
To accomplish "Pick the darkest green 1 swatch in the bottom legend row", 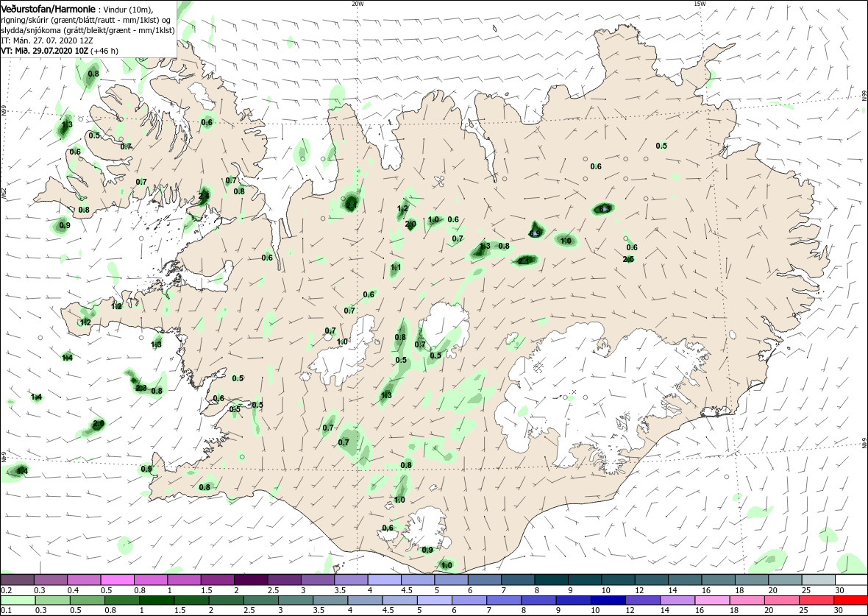I will tap(157, 601).
